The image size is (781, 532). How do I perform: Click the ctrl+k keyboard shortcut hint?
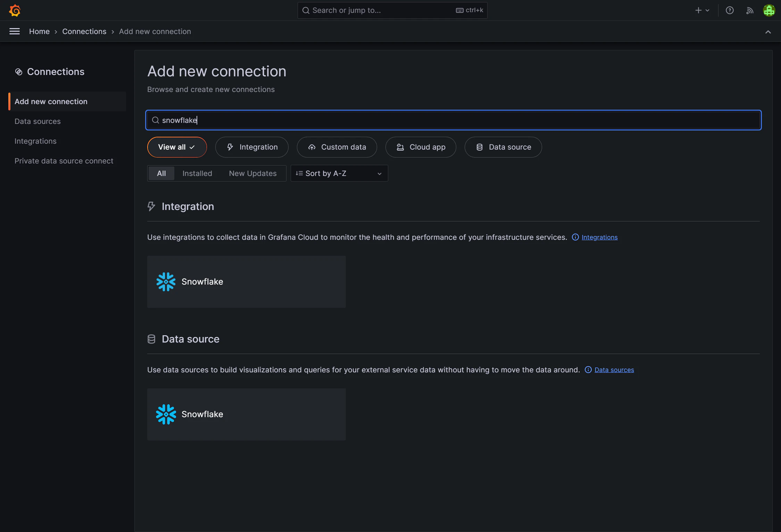[470, 10]
